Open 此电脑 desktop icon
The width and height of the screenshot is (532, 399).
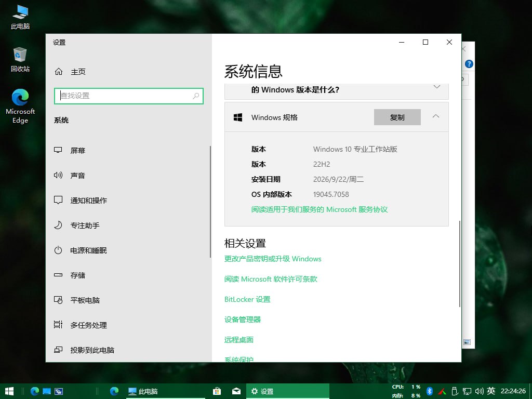coord(20,17)
